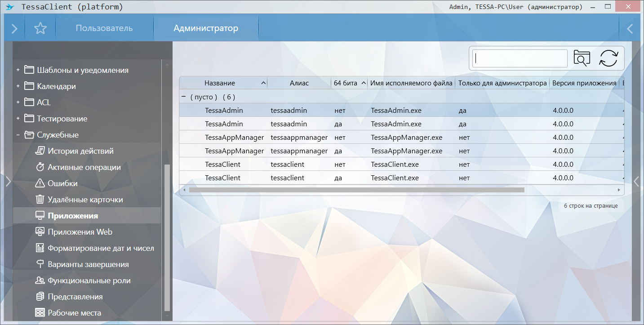
Task: Open Удалённые карточки trash icon
Action: pos(40,199)
